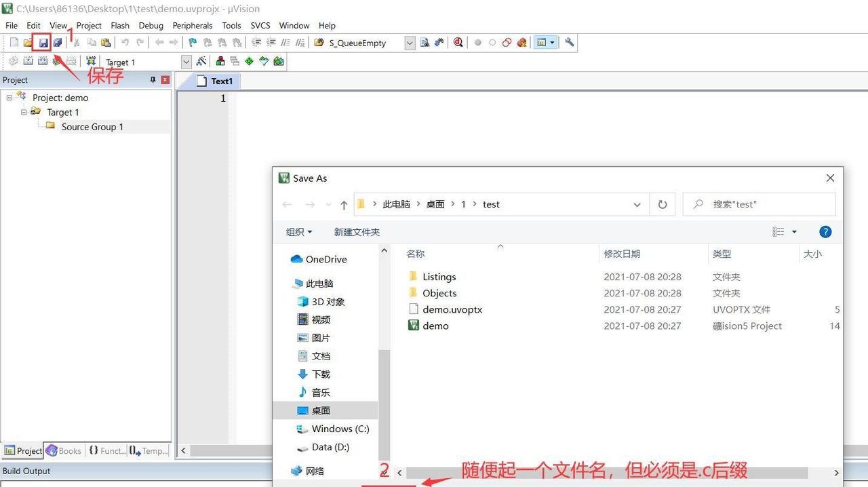868x487 pixels.
Task: Toggle a bookmark at current line
Action: tap(193, 42)
